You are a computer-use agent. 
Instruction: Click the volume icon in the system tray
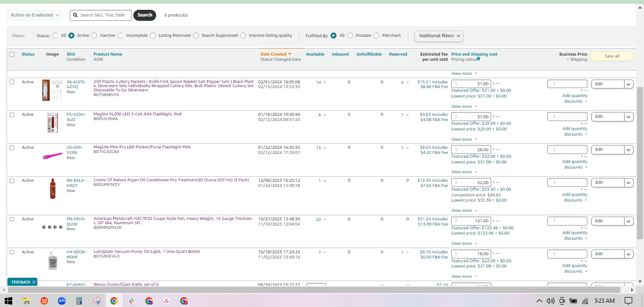point(550,300)
